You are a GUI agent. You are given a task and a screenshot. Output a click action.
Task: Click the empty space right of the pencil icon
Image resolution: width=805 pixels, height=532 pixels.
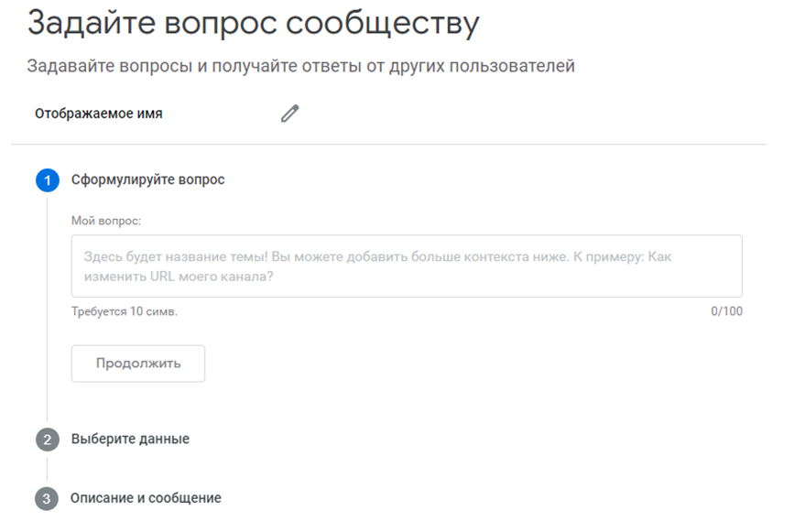click(531, 114)
